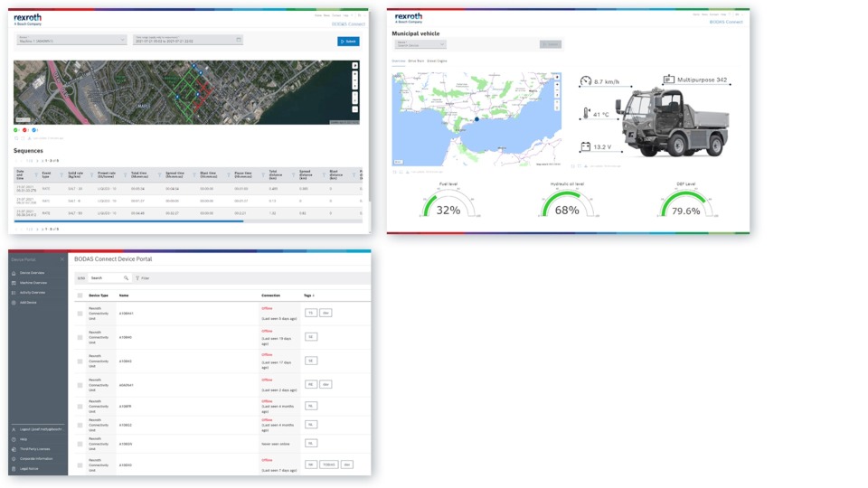This screenshot has width=868, height=488.
Task: Check the select-all checkbox in table header
Action: (x=80, y=296)
